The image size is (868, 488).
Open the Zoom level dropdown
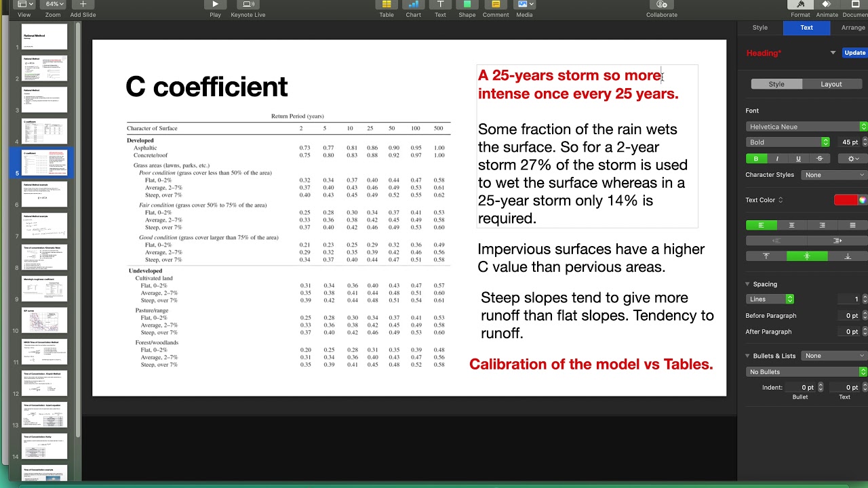[x=52, y=4]
